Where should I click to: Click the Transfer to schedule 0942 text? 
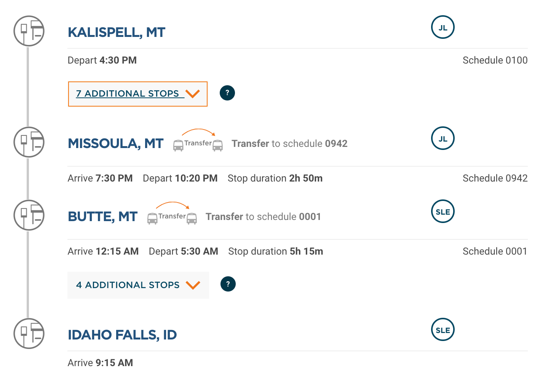tap(289, 143)
